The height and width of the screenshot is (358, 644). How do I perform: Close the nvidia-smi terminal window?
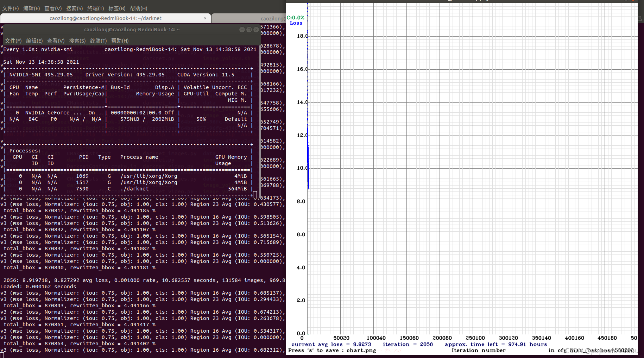click(x=256, y=30)
